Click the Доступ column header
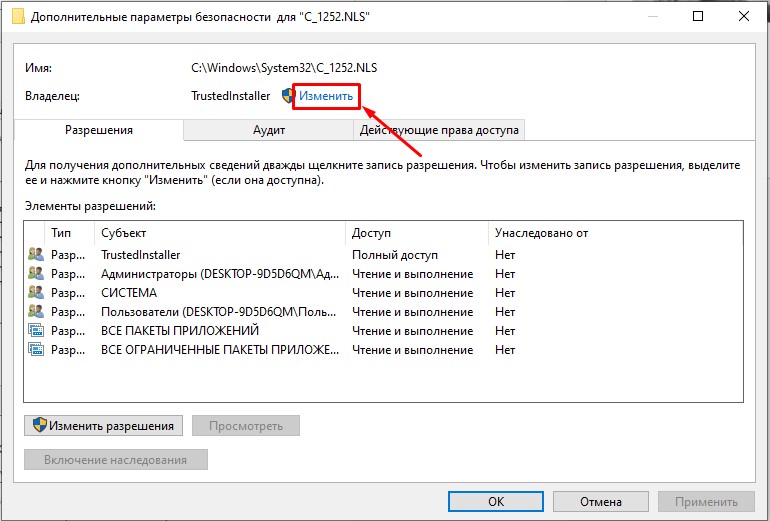This screenshot has width=770, height=521. point(417,233)
